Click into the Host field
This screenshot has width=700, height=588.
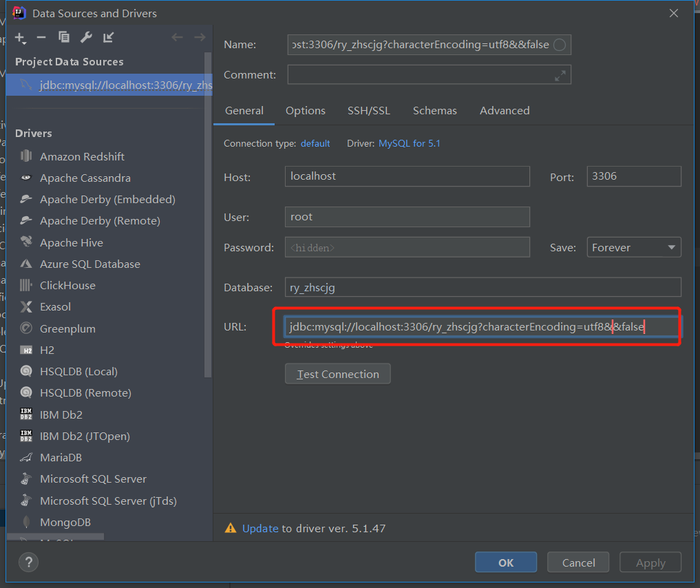407,176
